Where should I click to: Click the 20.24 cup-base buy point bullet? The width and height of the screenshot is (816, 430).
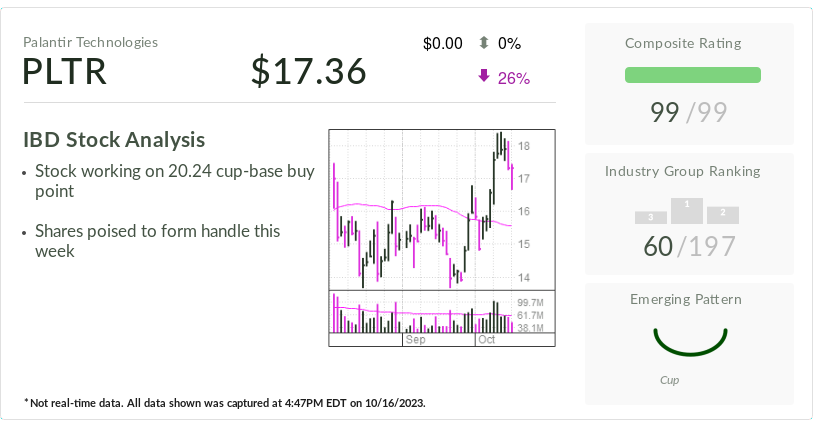point(175,181)
